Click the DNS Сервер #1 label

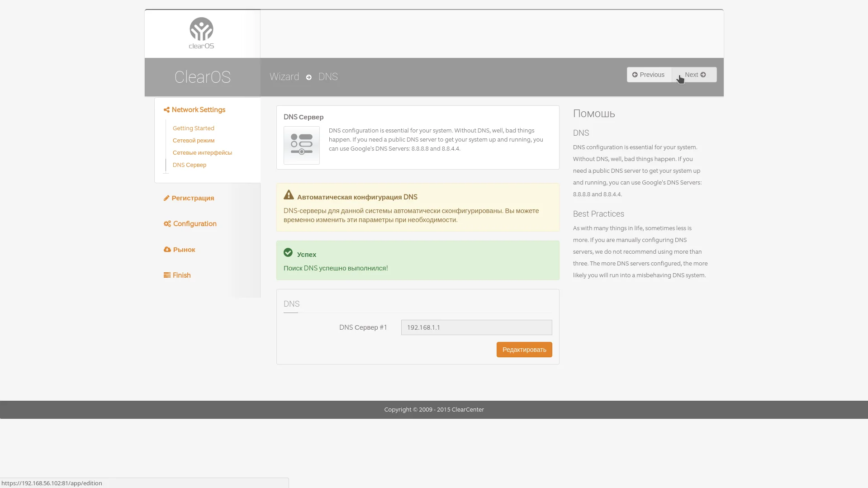(x=363, y=327)
